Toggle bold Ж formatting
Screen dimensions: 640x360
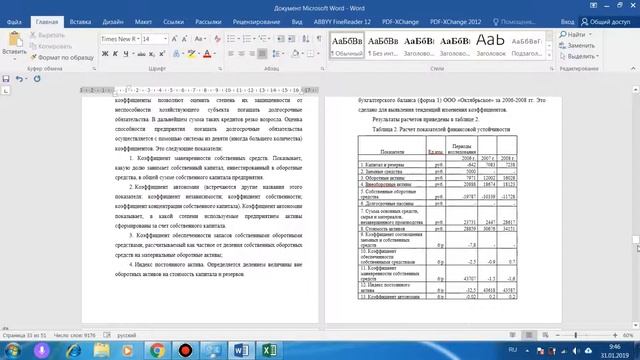point(105,53)
